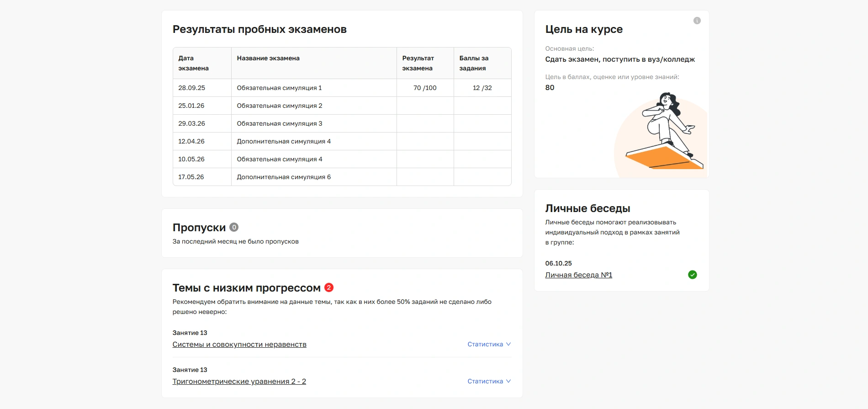Viewport: 868px width, 409px height.
Task: Open the Тригонометрические уравнения 2 - 2 topic link
Action: [x=239, y=382]
